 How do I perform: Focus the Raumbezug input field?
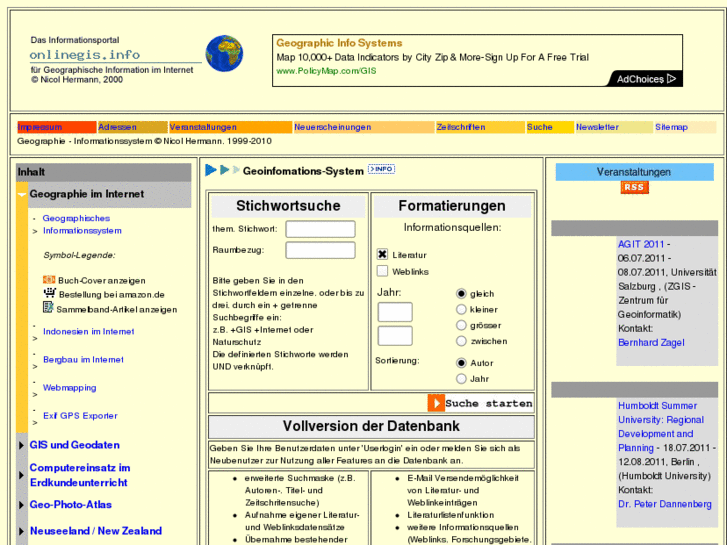tap(320, 250)
